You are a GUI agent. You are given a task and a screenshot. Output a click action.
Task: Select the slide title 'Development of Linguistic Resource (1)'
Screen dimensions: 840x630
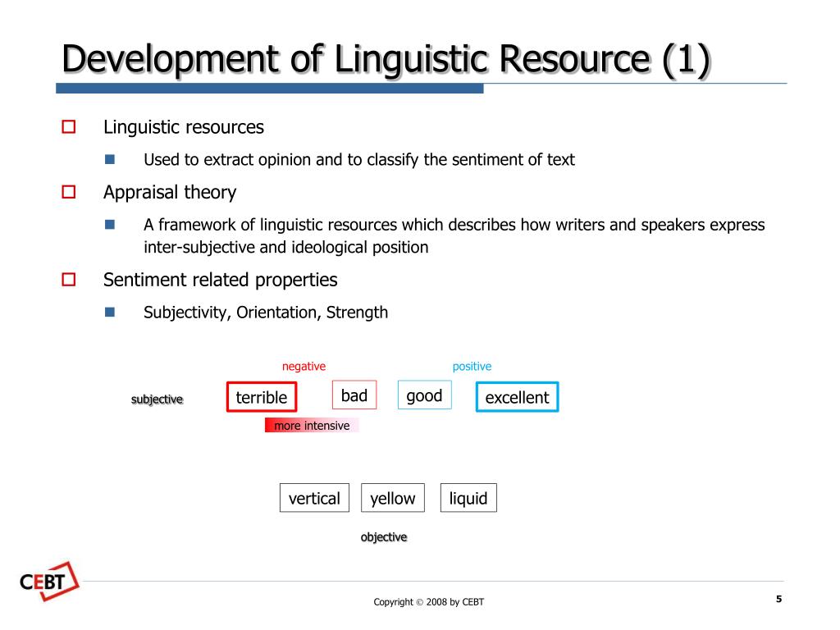click(386, 59)
